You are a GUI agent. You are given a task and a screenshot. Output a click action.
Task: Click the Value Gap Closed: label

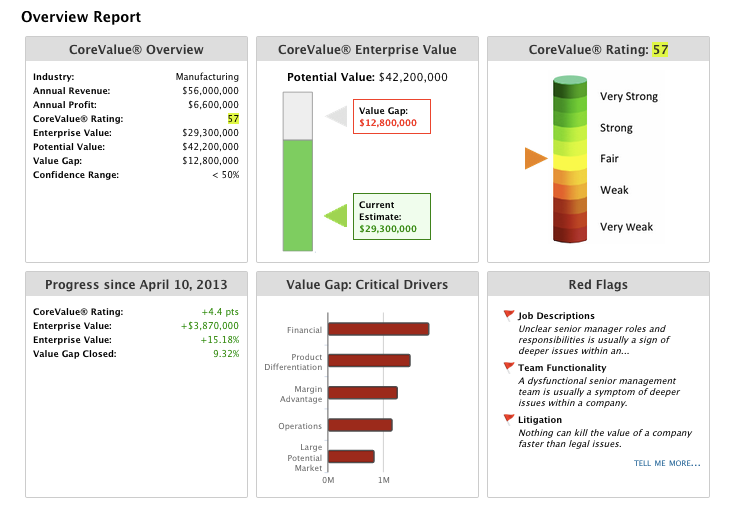coord(74,354)
